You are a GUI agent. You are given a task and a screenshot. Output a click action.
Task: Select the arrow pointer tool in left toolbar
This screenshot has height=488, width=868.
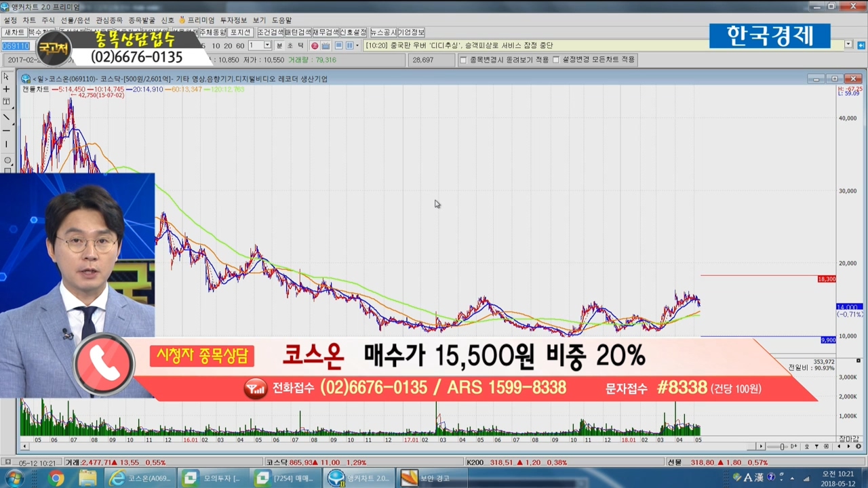(x=6, y=77)
